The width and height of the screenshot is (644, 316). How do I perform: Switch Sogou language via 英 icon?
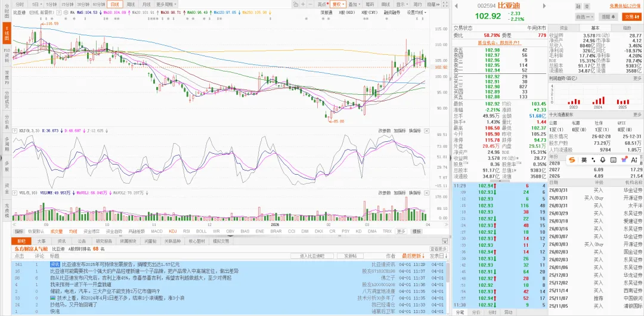coord(584,160)
